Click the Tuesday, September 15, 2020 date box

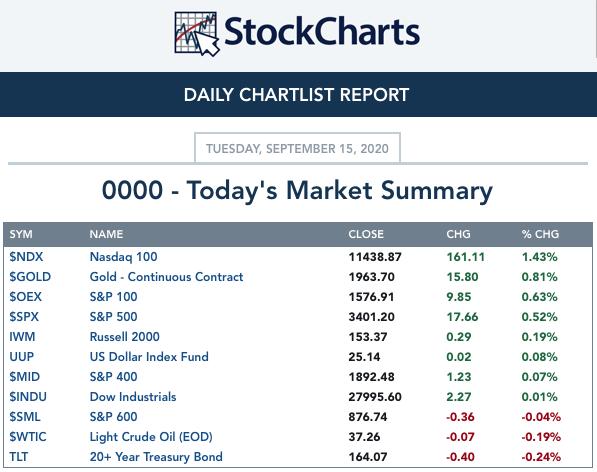297,148
